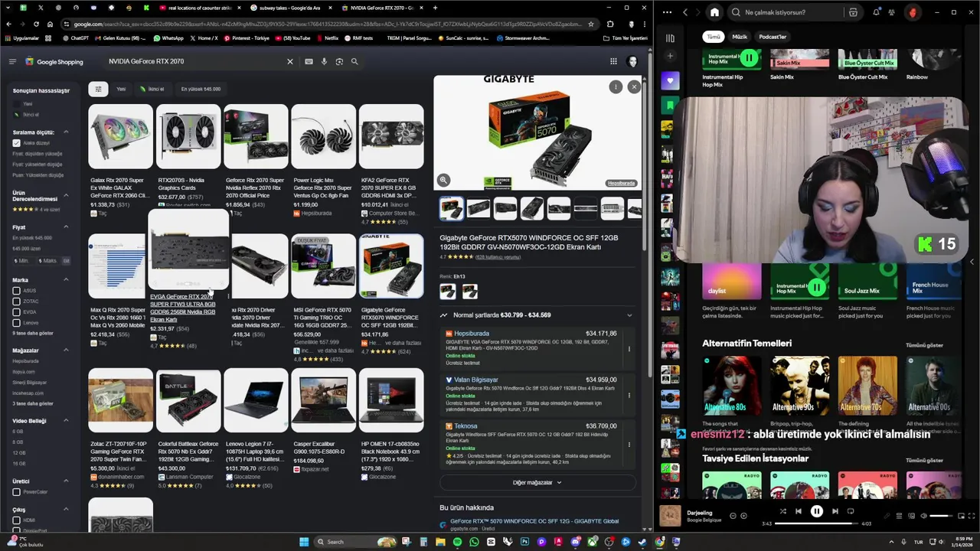Toggle shuffle in Spotify player
This screenshot has width=980, height=551.
pyautogui.click(x=782, y=511)
